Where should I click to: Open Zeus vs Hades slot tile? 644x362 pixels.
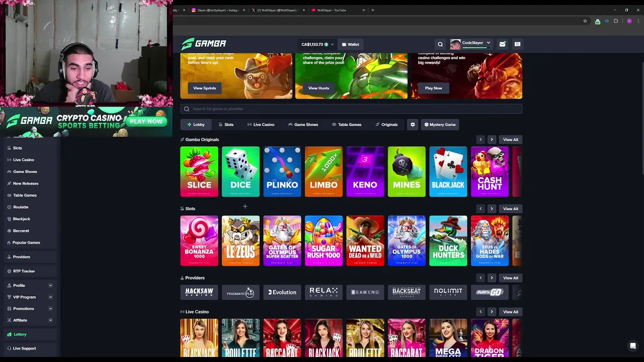[490, 241]
